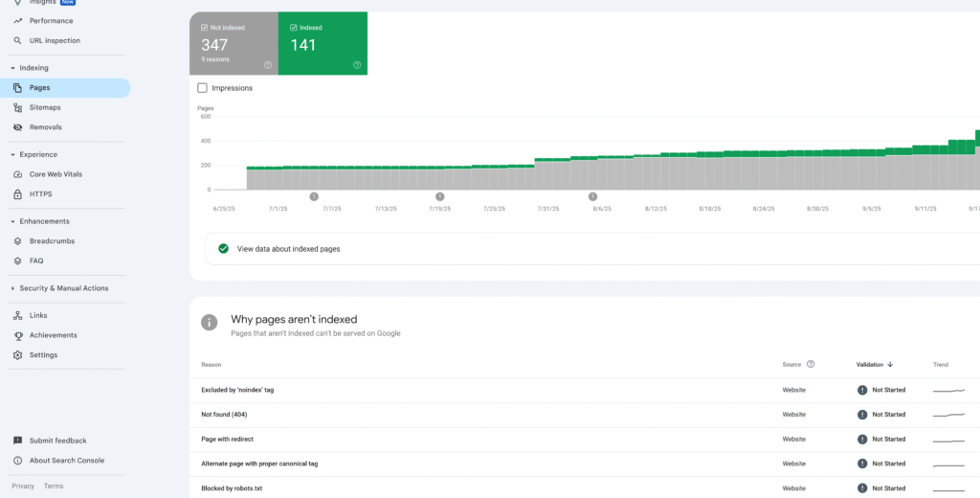The image size is (980, 498).
Task: Click trend sparkline of Not found (404) row
Action: coord(948,415)
